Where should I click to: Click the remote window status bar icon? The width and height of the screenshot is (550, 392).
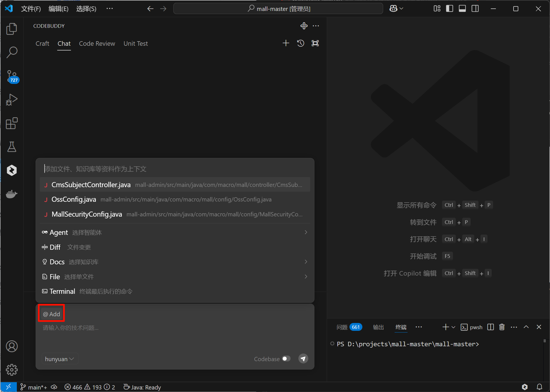click(x=8, y=387)
